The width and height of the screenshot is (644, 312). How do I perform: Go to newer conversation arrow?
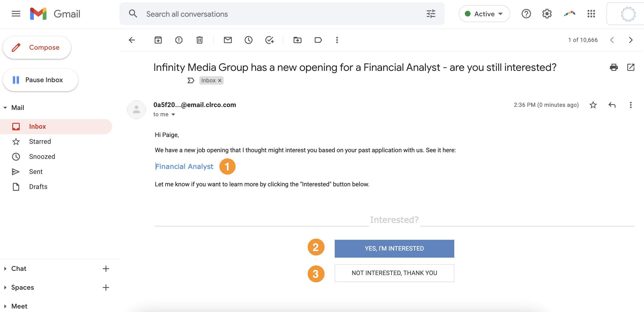(612, 40)
